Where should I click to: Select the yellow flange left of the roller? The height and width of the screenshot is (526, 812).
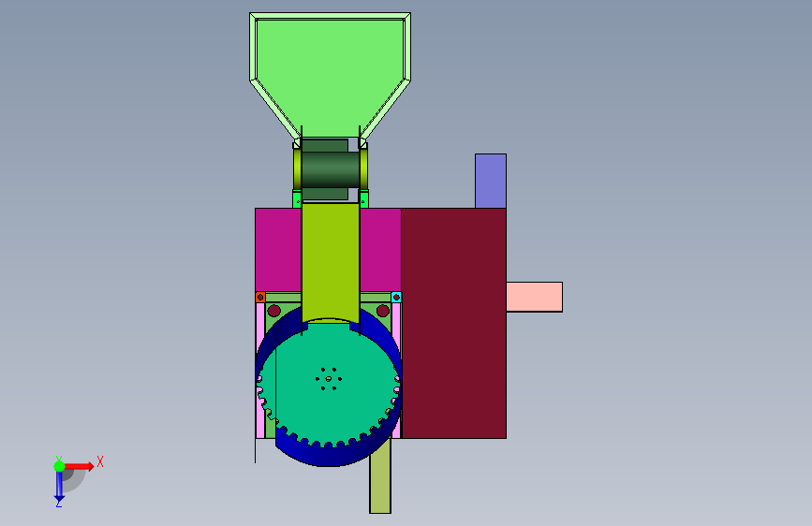[297, 169]
